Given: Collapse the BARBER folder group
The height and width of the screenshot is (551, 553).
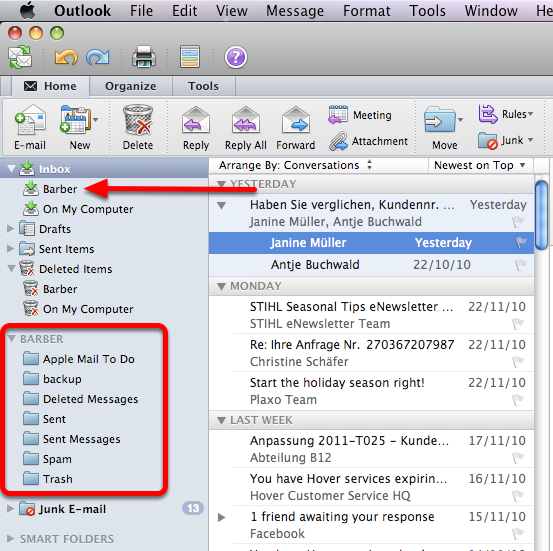Looking at the screenshot, I should tap(11, 339).
